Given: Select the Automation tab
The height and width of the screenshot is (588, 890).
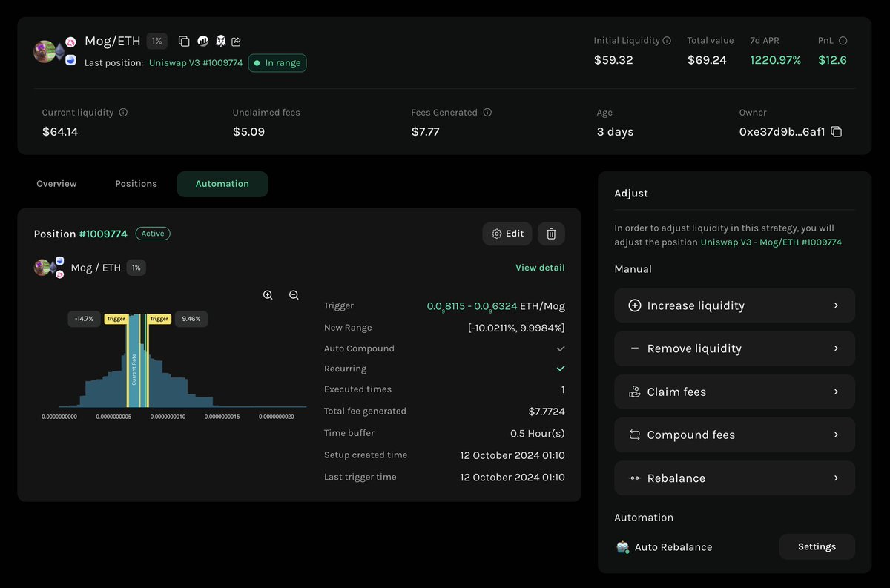Looking at the screenshot, I should (x=222, y=184).
